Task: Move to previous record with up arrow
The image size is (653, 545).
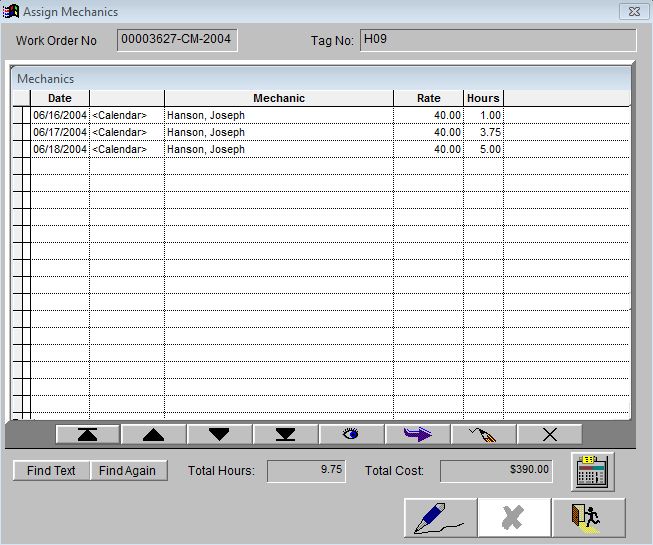Action: (x=153, y=434)
